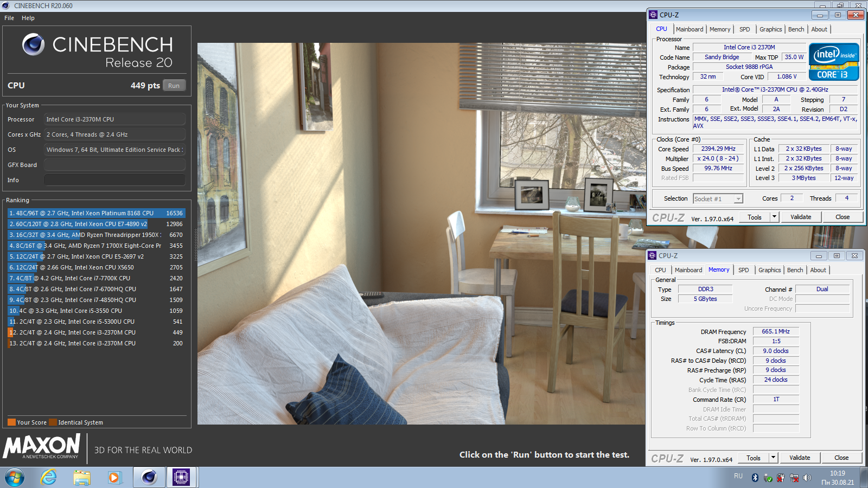Select ranking row Xeon CPU E7-4890 v2
Viewport: 868px width, 488px height.
point(96,224)
